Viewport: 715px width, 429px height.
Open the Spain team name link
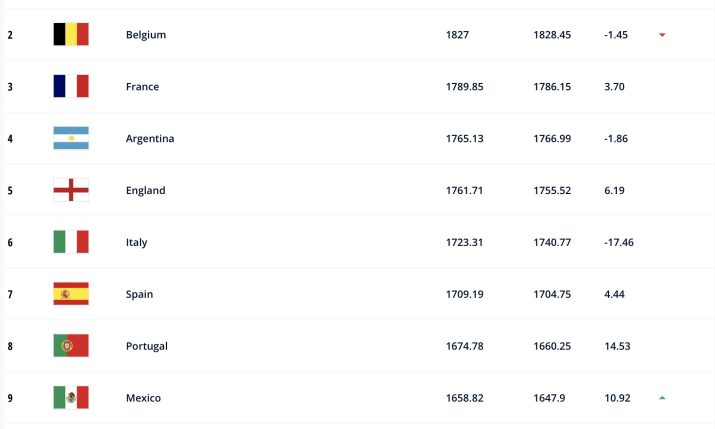(140, 294)
